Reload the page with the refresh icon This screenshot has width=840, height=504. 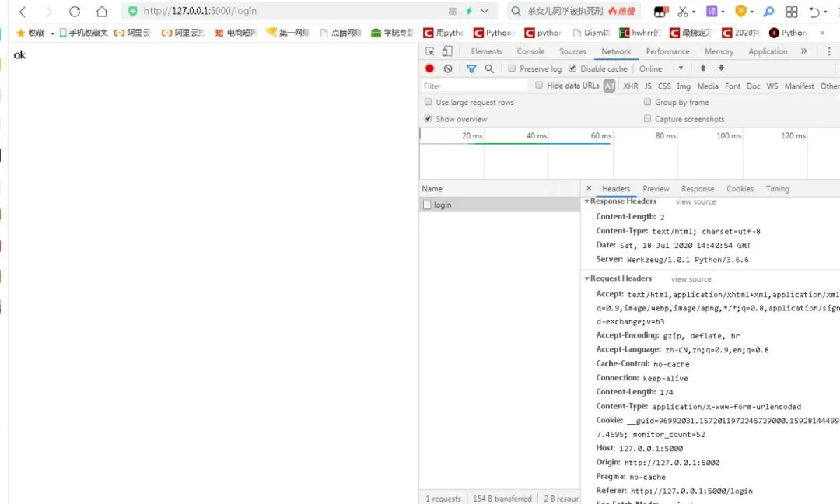click(75, 11)
